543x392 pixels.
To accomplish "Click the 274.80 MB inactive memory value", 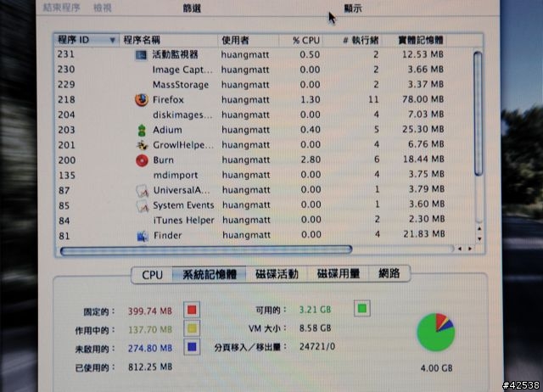I will coord(150,348).
